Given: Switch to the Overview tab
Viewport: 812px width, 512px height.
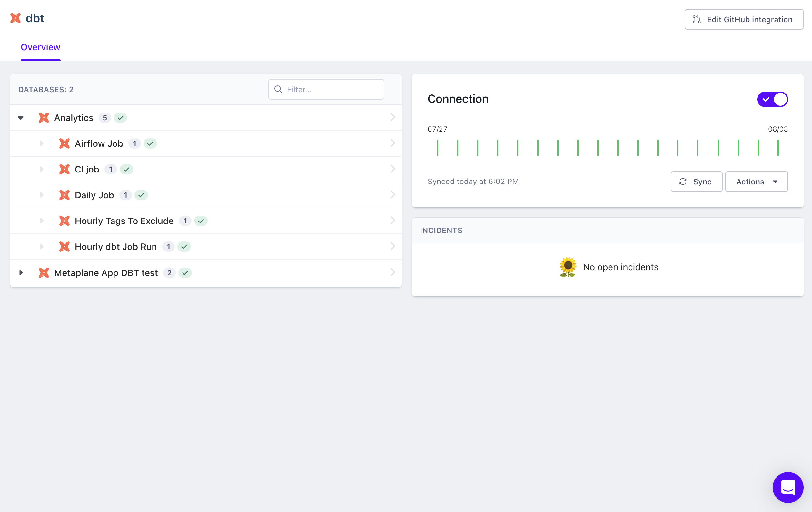Looking at the screenshot, I should pyautogui.click(x=40, y=47).
